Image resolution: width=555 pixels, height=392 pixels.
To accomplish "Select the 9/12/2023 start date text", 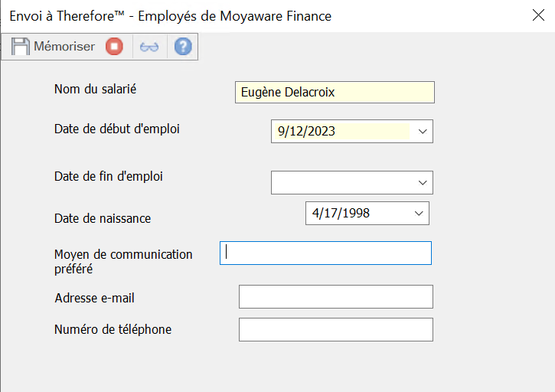I will tap(306, 132).
